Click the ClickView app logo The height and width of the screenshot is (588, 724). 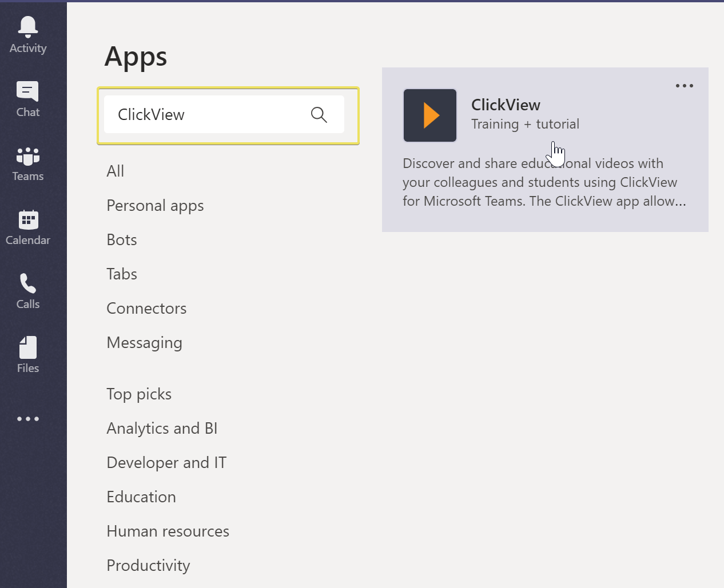[x=430, y=115]
